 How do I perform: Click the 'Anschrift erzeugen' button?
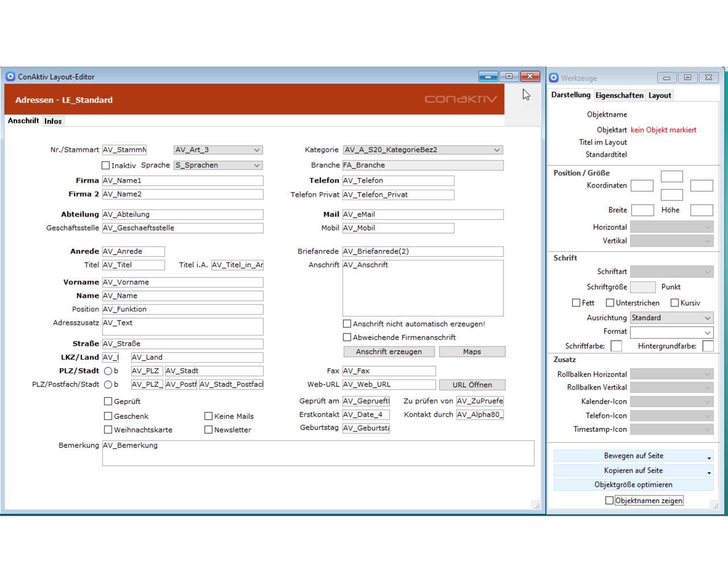point(388,351)
